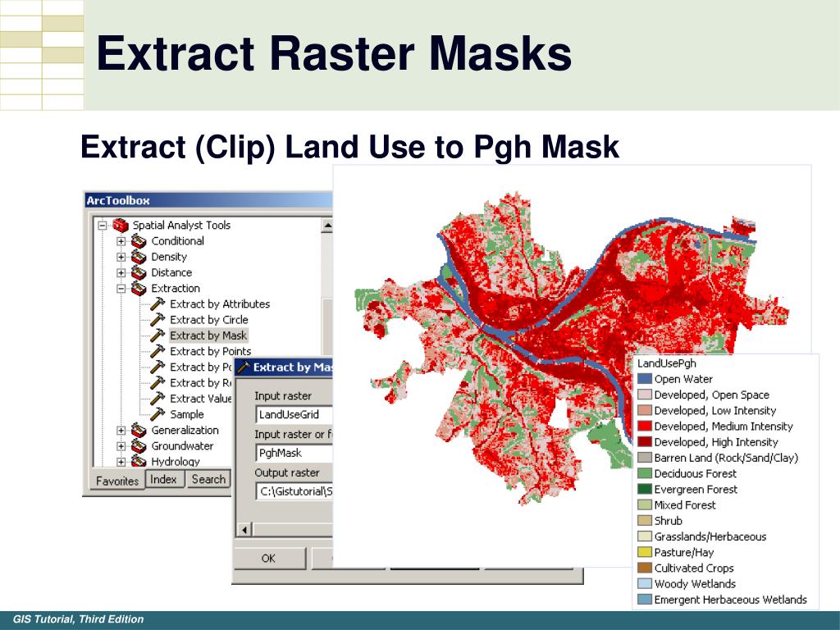
Task: Click the PghMask mask input field
Action: [294, 453]
